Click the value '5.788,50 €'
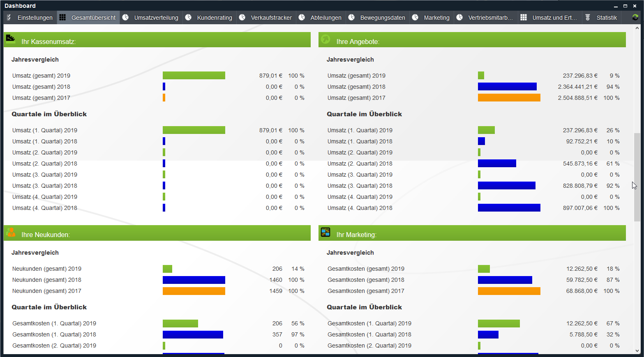The width and height of the screenshot is (644, 357). (x=584, y=334)
